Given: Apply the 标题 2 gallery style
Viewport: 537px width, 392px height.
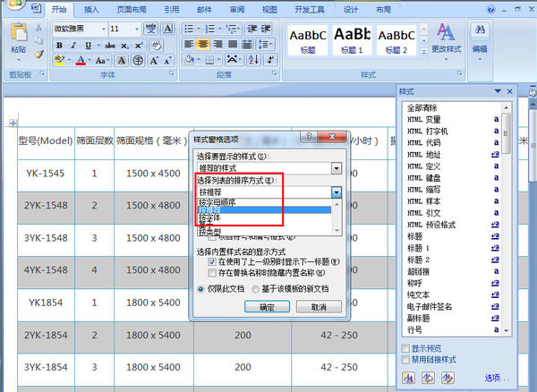Looking at the screenshot, I should click(396, 39).
